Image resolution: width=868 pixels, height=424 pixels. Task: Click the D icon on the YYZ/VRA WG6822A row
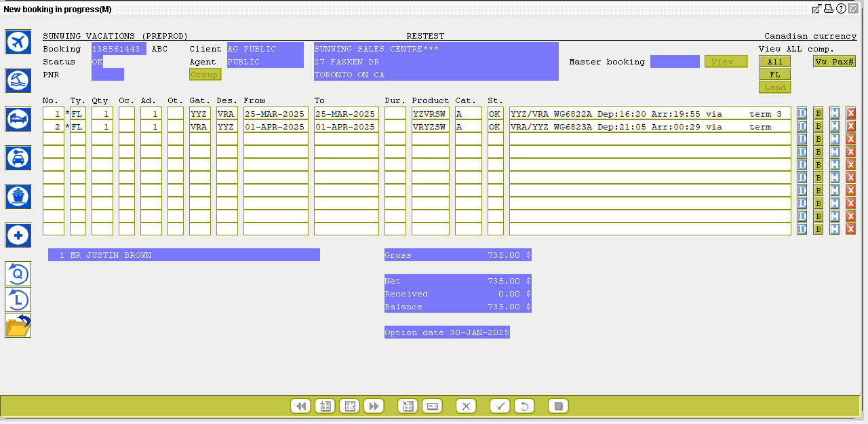click(x=802, y=113)
